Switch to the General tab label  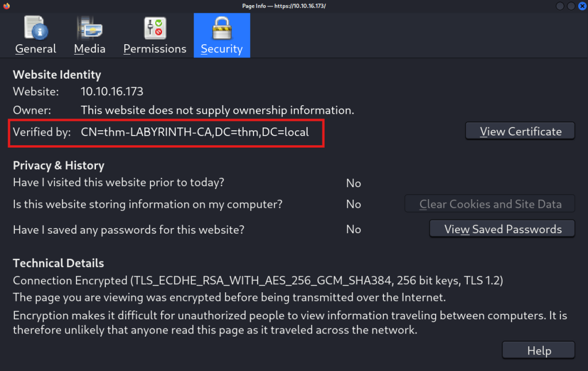[x=36, y=49]
